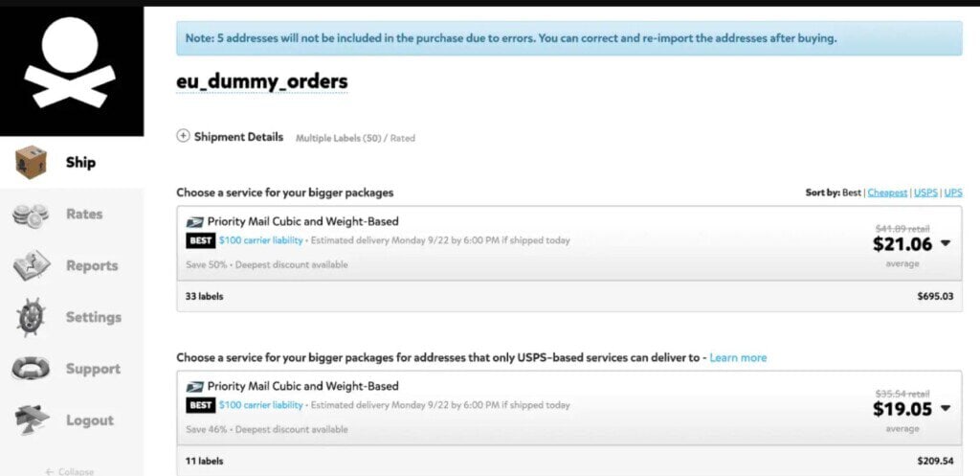Click the Rates coins icon

32,215
